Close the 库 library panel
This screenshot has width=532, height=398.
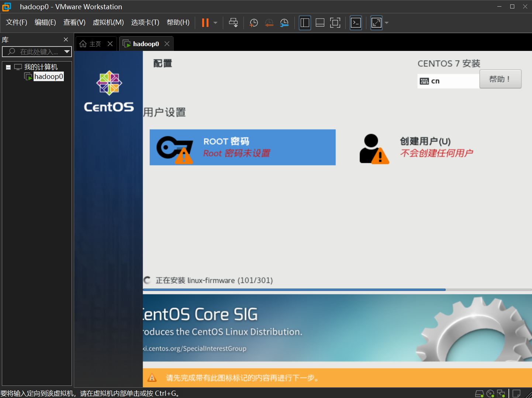click(66, 39)
